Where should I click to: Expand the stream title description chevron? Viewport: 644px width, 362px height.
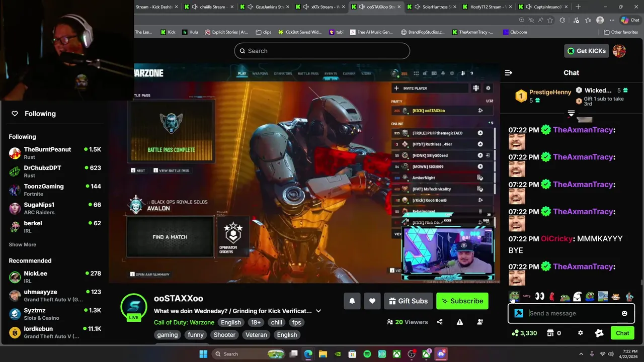[x=318, y=311]
